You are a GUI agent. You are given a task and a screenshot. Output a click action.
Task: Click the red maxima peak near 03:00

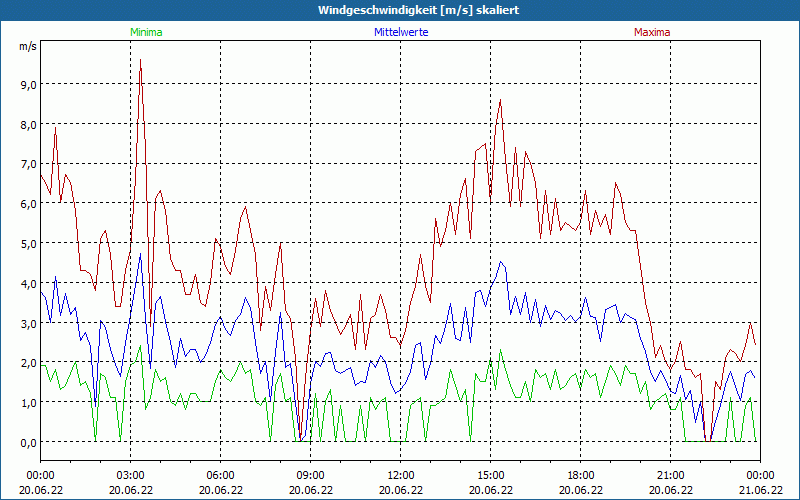(x=140, y=60)
